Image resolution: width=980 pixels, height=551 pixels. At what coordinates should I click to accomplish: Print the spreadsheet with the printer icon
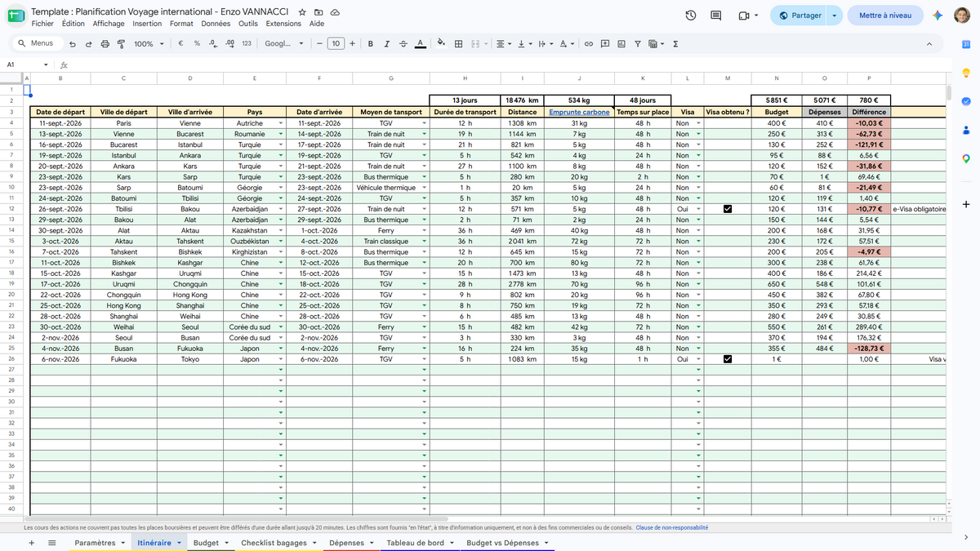[105, 44]
